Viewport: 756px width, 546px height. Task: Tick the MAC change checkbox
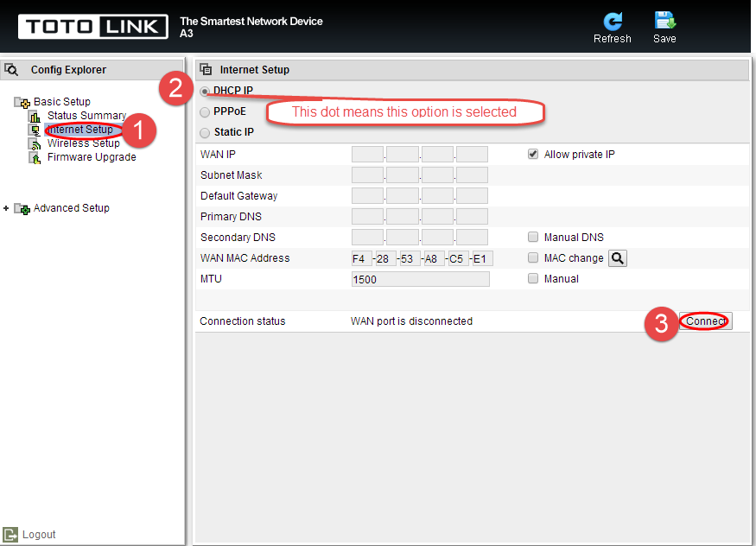point(533,257)
